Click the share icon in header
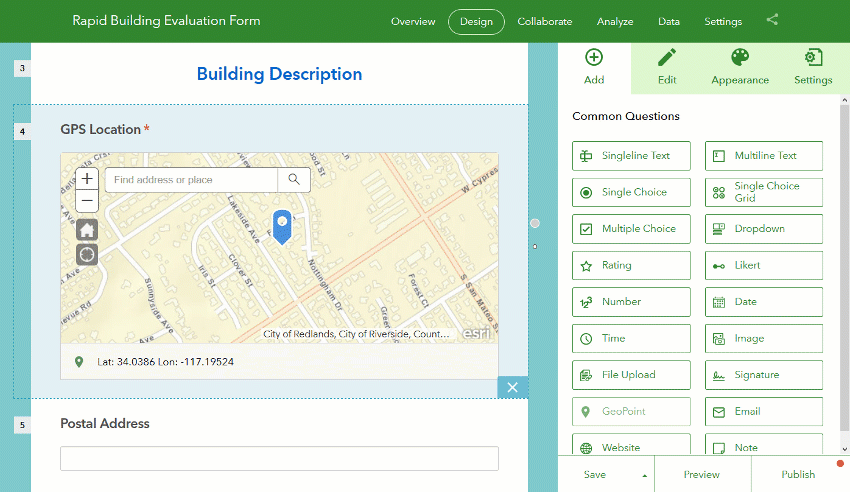 (x=772, y=20)
